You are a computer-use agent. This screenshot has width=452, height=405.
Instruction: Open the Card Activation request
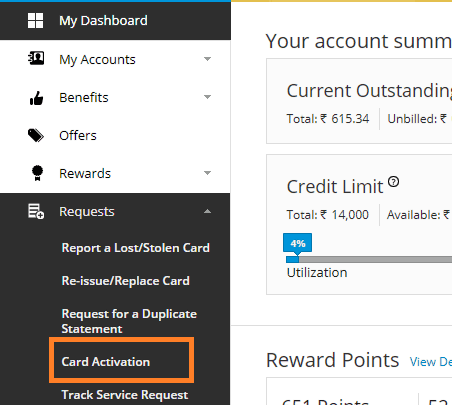pyautogui.click(x=106, y=362)
